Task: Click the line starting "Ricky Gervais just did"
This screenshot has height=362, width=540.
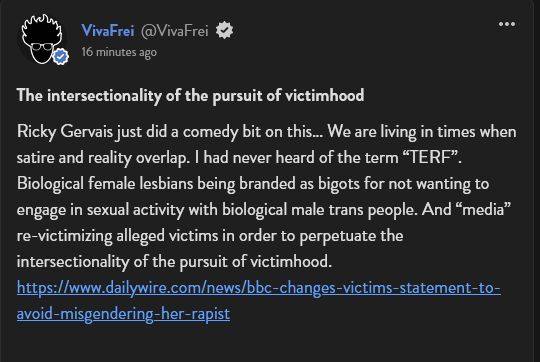Action: click(266, 132)
